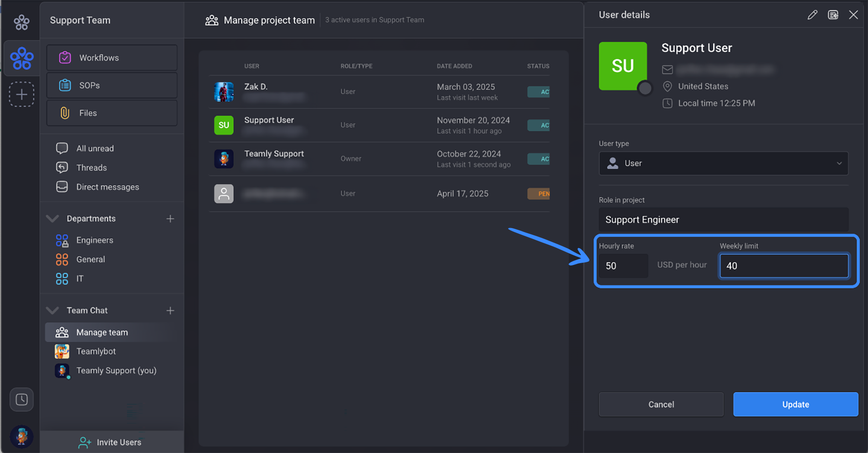Click the gray Teamly logo at top of rail
Image resolution: width=868 pixels, height=453 pixels.
tap(21, 21)
